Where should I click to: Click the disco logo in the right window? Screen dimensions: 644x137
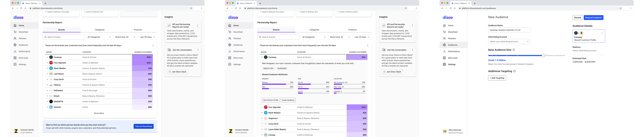click(448, 18)
